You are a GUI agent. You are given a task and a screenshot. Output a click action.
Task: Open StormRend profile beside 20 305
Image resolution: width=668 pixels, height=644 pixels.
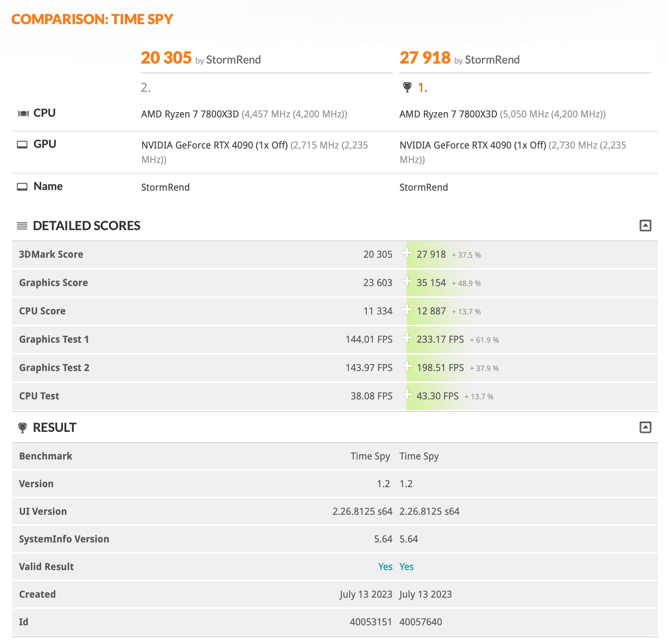pyautogui.click(x=233, y=60)
